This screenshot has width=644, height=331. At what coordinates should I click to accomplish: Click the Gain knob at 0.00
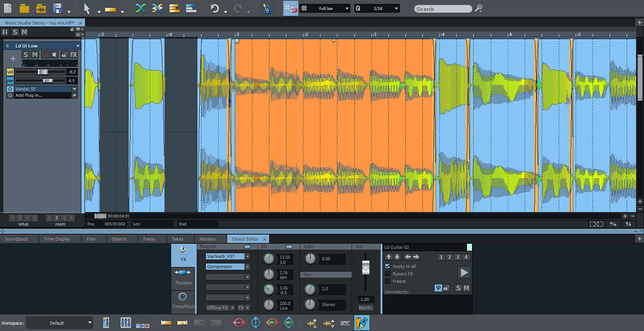click(x=310, y=259)
